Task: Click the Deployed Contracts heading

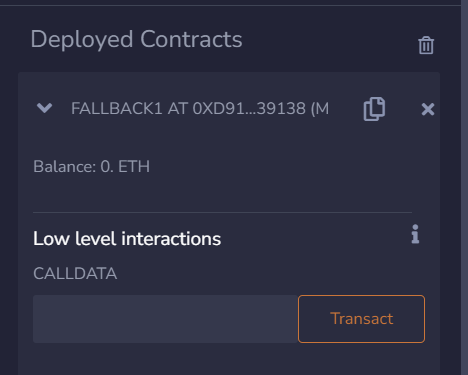Action: (136, 40)
